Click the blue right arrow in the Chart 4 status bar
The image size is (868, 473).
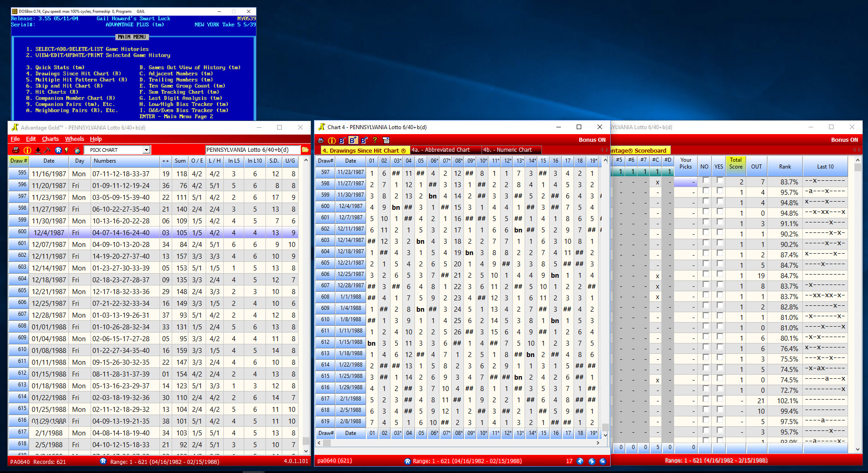pos(592,461)
